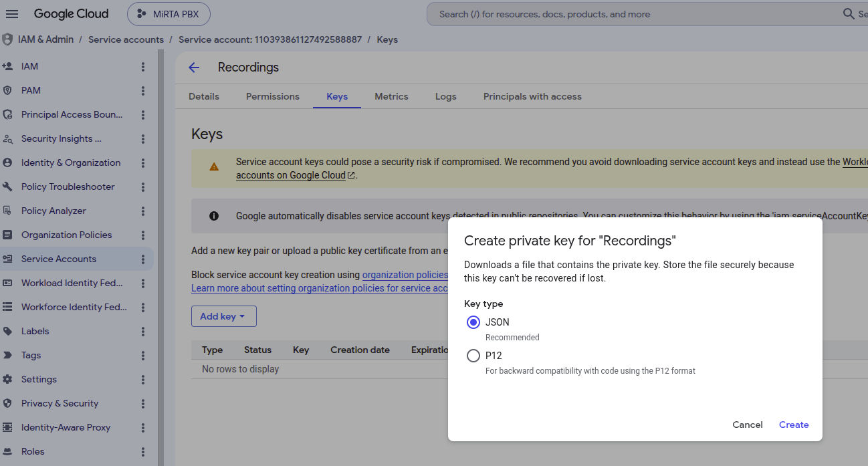
Task: Click the service account ID breadcrumb
Action: click(270, 39)
